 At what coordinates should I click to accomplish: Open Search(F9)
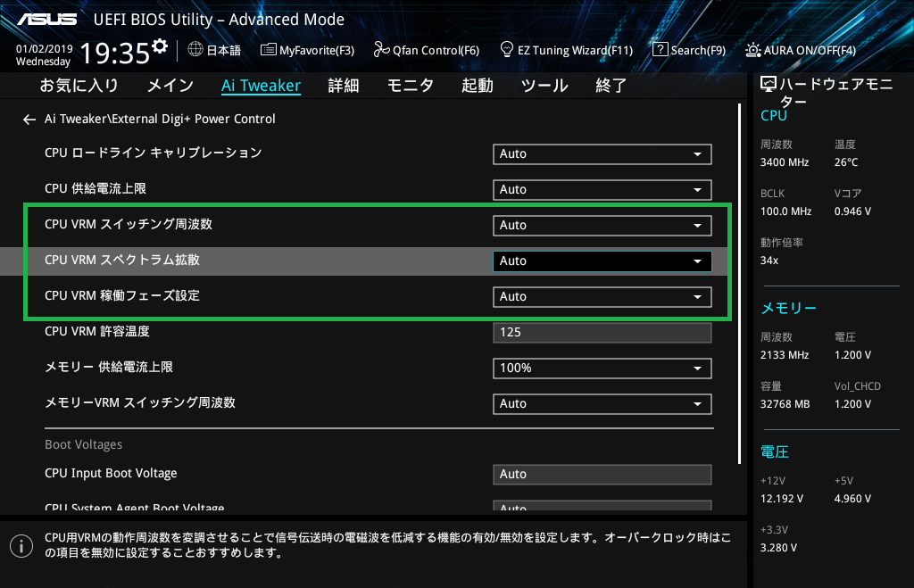[689, 50]
